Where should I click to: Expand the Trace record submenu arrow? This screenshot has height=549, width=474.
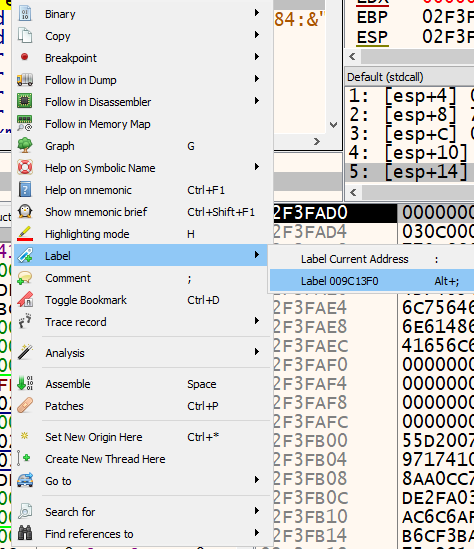[257, 321]
